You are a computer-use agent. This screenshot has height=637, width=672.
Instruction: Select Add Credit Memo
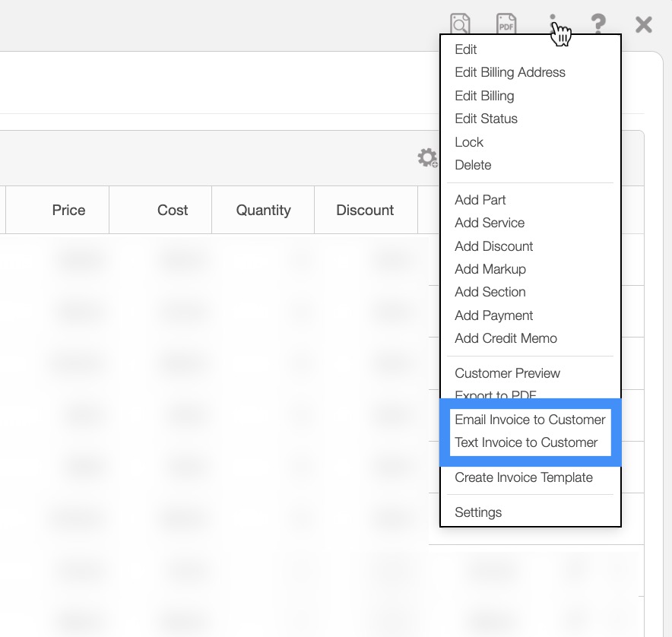tap(506, 338)
